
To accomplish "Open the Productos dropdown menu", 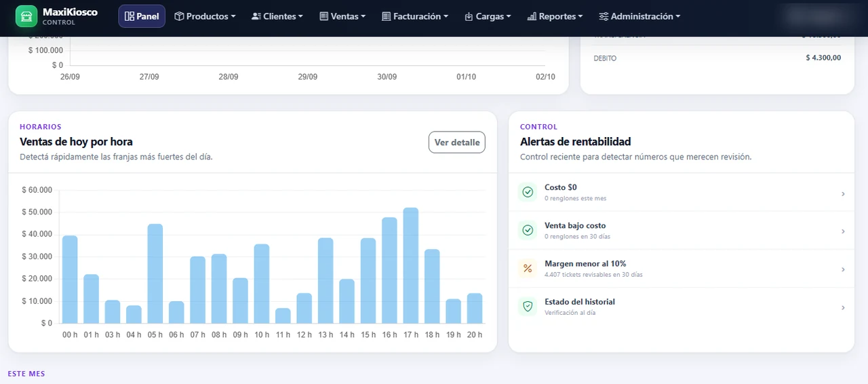I will pos(205,16).
